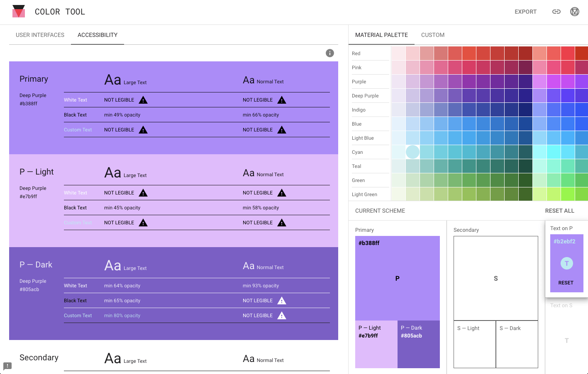Click the round T icon under Text on P

[x=566, y=263]
